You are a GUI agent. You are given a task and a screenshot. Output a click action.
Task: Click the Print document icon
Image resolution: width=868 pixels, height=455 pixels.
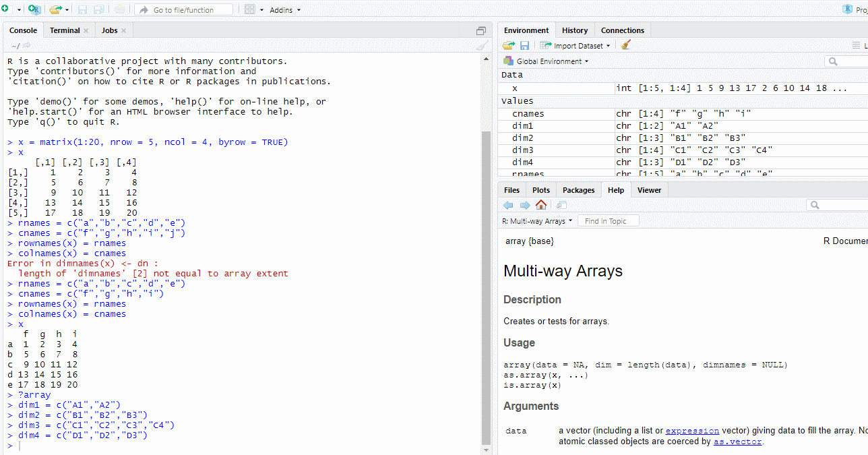click(120, 9)
